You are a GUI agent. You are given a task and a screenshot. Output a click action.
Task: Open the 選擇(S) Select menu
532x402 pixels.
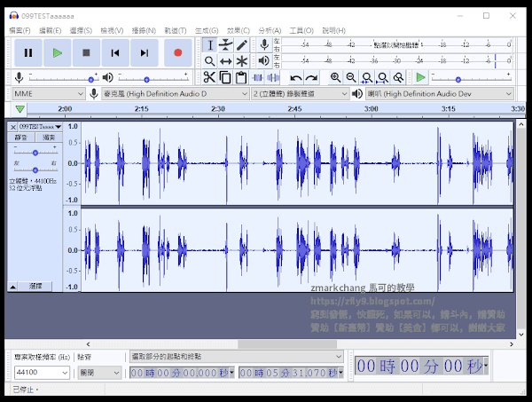[81, 30]
